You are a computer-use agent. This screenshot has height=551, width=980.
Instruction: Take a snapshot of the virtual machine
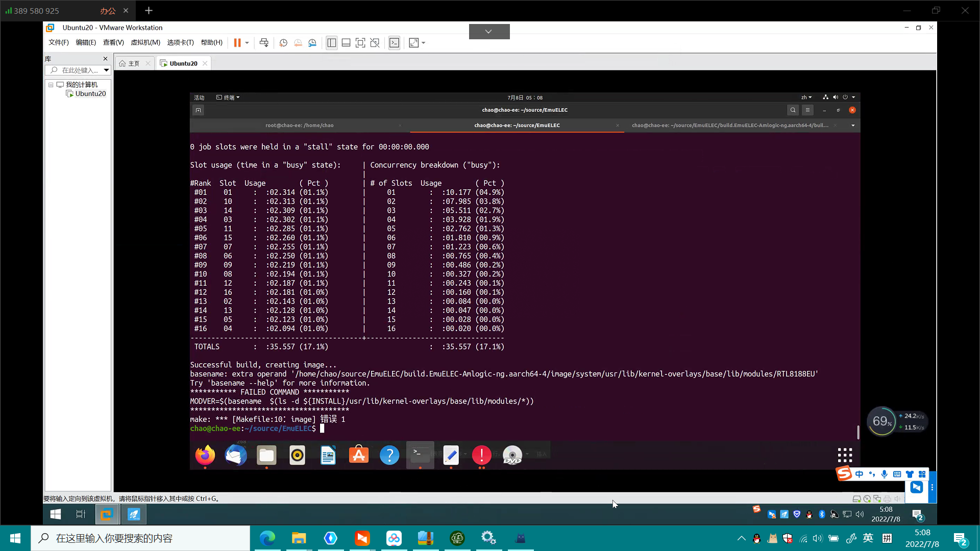[x=283, y=43]
